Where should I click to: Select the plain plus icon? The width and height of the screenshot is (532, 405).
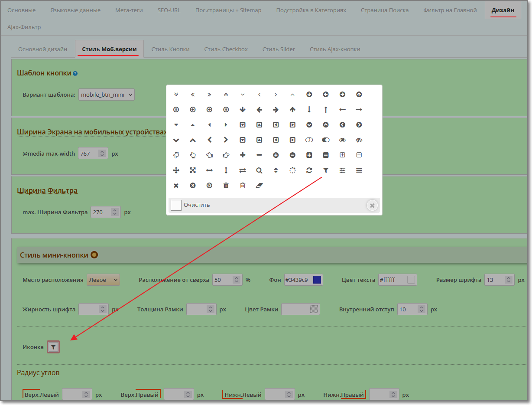click(x=243, y=155)
